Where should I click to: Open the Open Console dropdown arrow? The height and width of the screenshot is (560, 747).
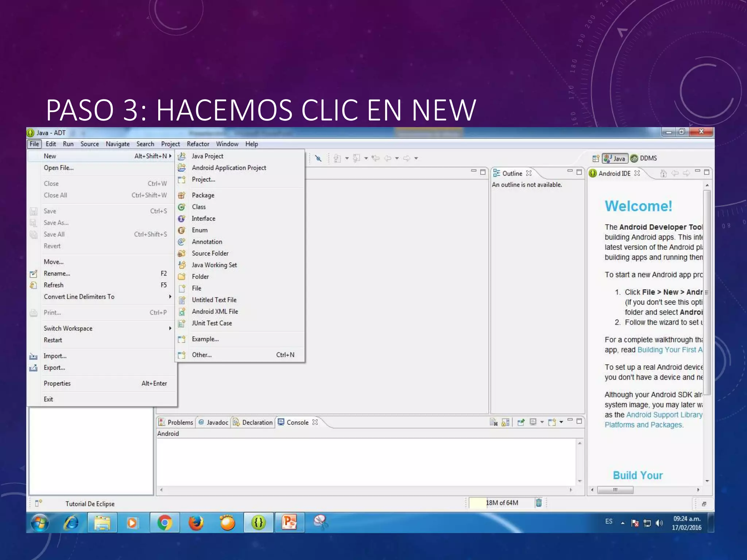coord(561,422)
